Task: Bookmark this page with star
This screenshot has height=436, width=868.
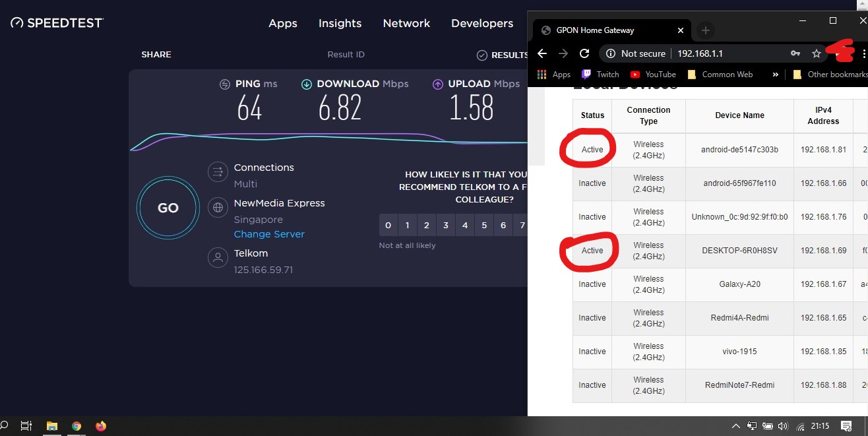Action: click(817, 53)
